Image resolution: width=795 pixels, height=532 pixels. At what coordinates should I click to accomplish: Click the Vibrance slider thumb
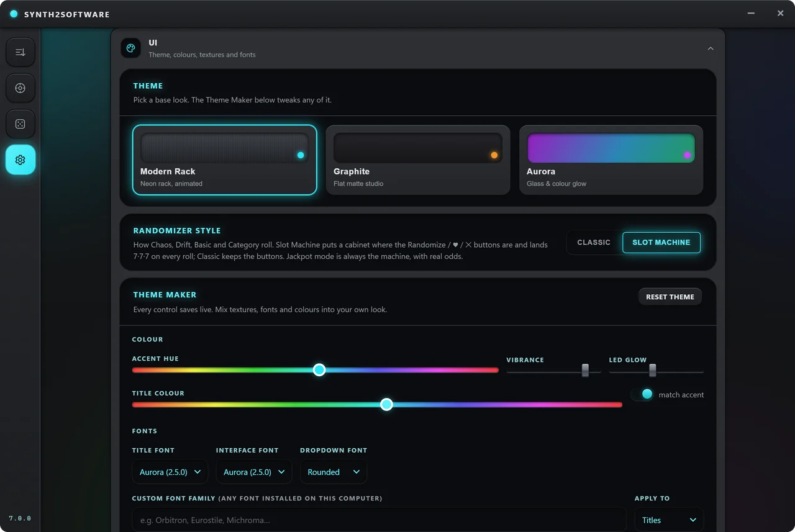pos(585,371)
